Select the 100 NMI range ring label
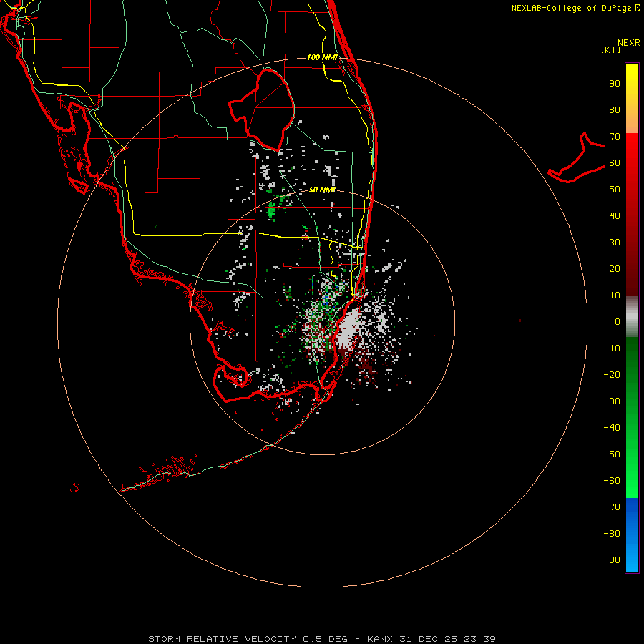 (x=322, y=57)
